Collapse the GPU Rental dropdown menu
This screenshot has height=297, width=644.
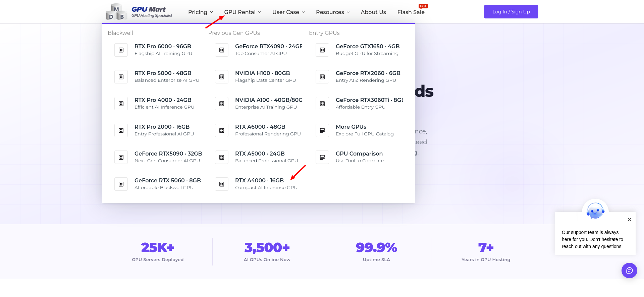pos(243,12)
